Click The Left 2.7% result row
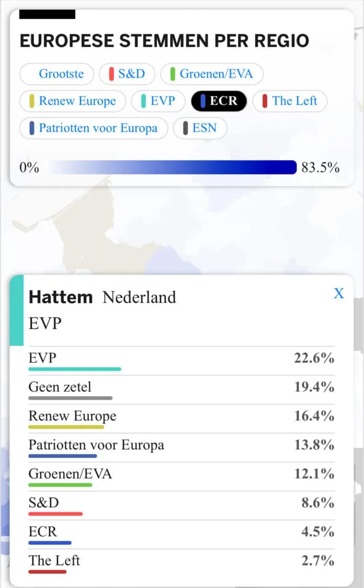 (181, 561)
